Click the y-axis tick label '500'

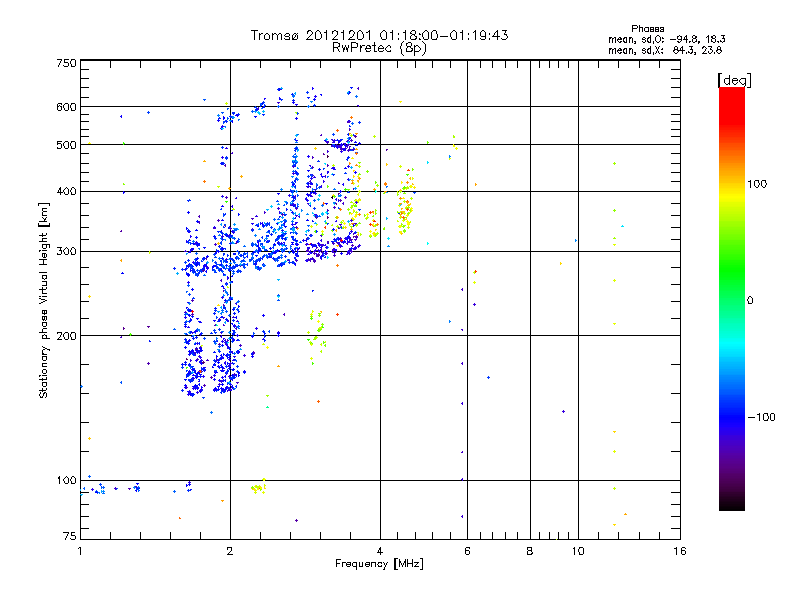tap(66, 145)
